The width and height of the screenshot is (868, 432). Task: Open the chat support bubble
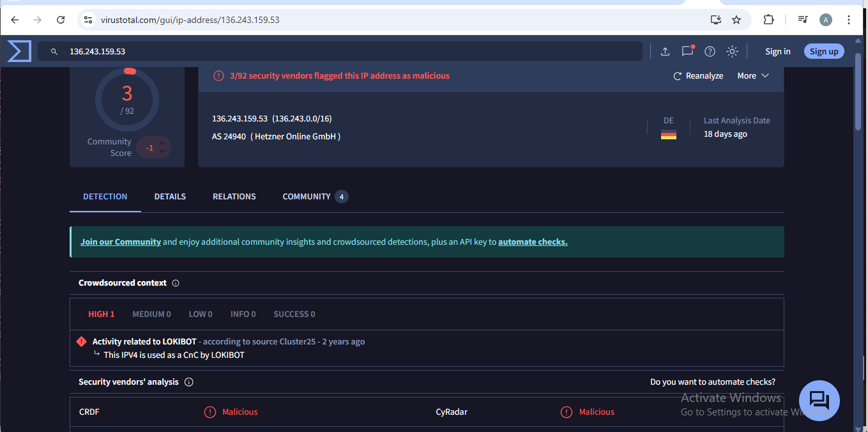pyautogui.click(x=819, y=401)
